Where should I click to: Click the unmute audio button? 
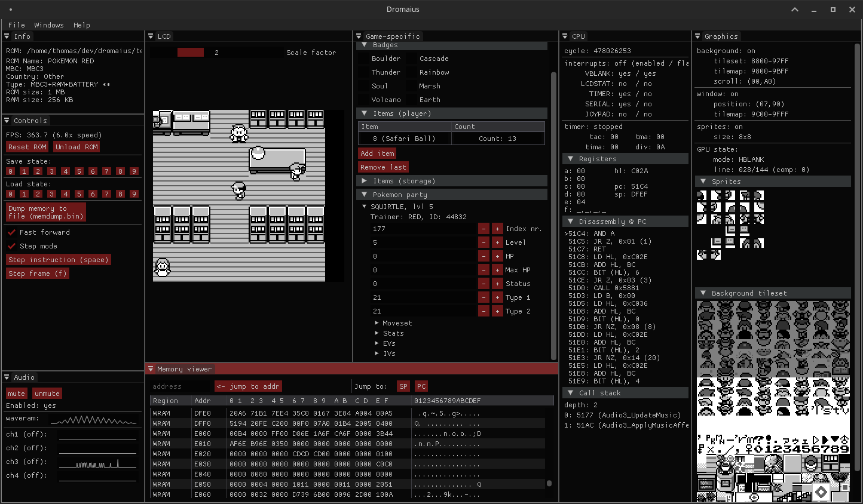(x=47, y=394)
